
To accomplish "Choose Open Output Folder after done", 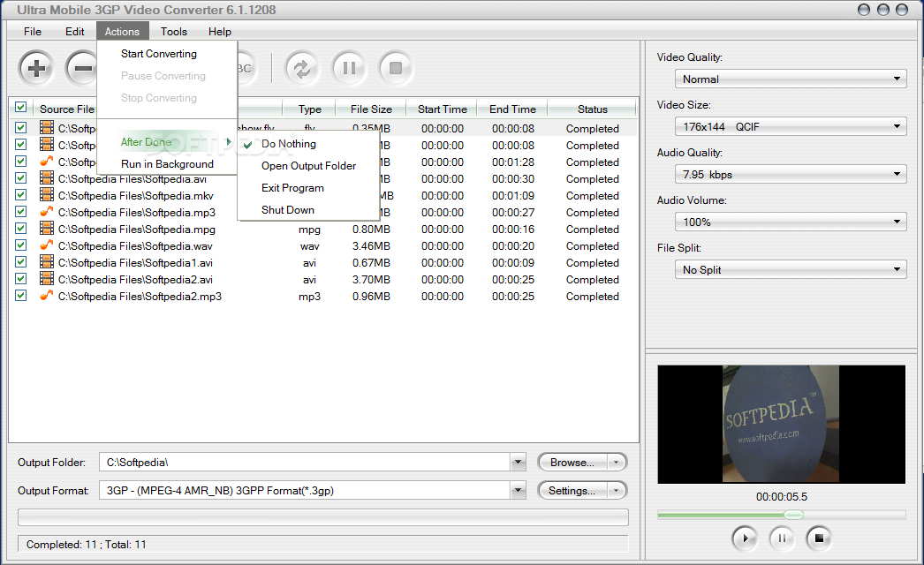I will coord(309,166).
